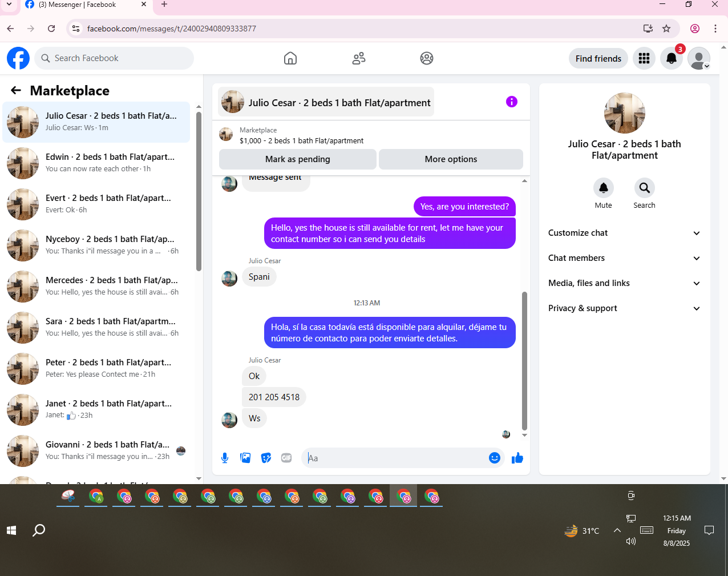Click the Search Facebook field
This screenshot has height=576, width=728.
click(114, 58)
